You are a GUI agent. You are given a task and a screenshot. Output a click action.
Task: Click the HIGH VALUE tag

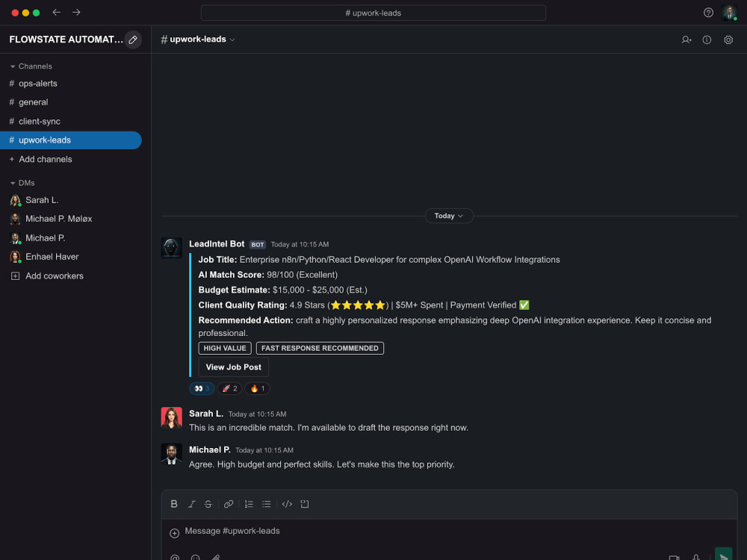[225, 348]
